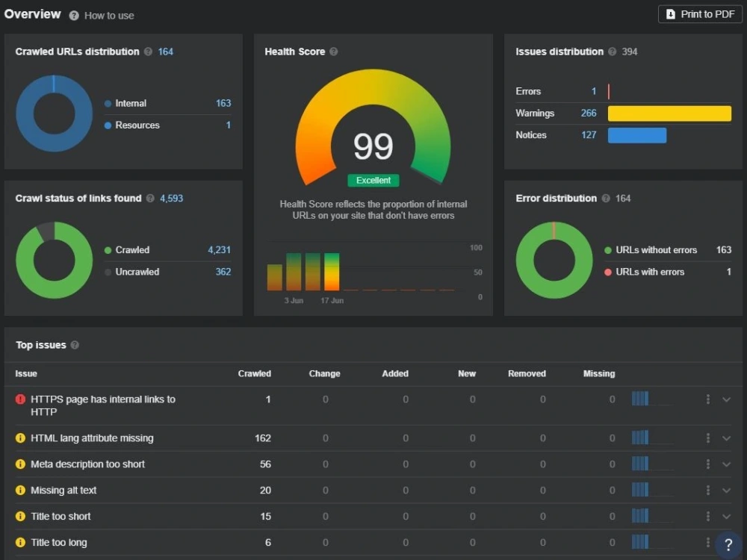Image resolution: width=747 pixels, height=560 pixels.
Task: Click the 162 crawled count for HTML lang
Action: click(x=262, y=438)
